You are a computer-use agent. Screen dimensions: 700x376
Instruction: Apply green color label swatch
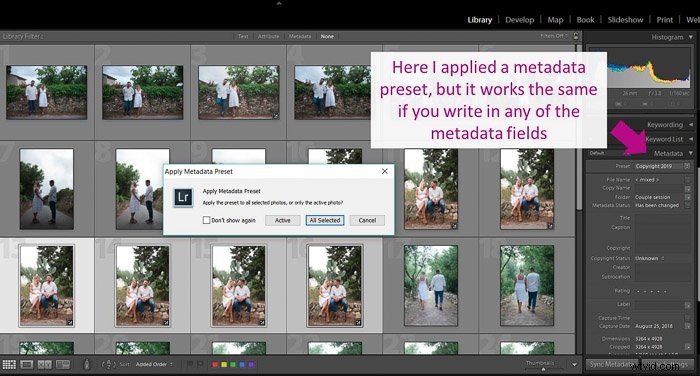point(233,364)
